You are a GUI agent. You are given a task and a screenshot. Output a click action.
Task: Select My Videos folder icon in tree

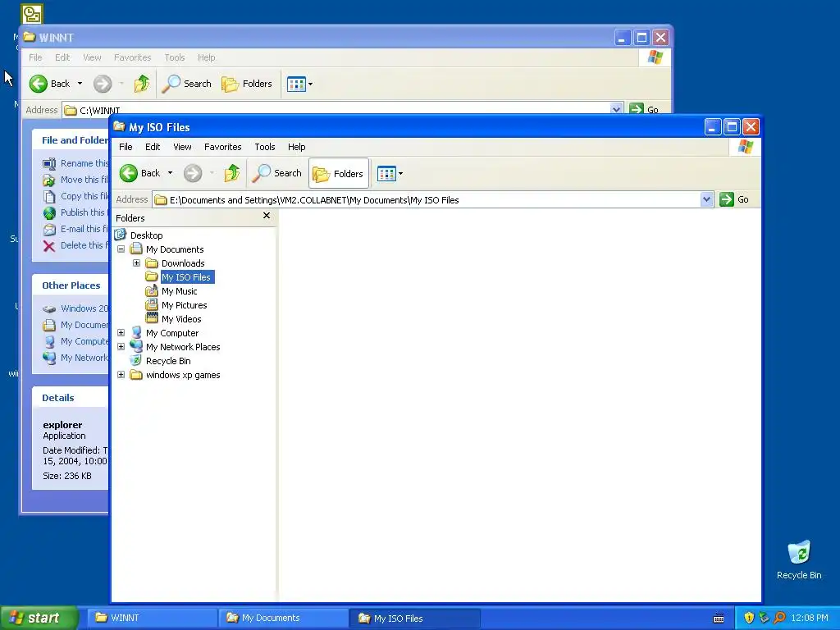click(x=152, y=319)
